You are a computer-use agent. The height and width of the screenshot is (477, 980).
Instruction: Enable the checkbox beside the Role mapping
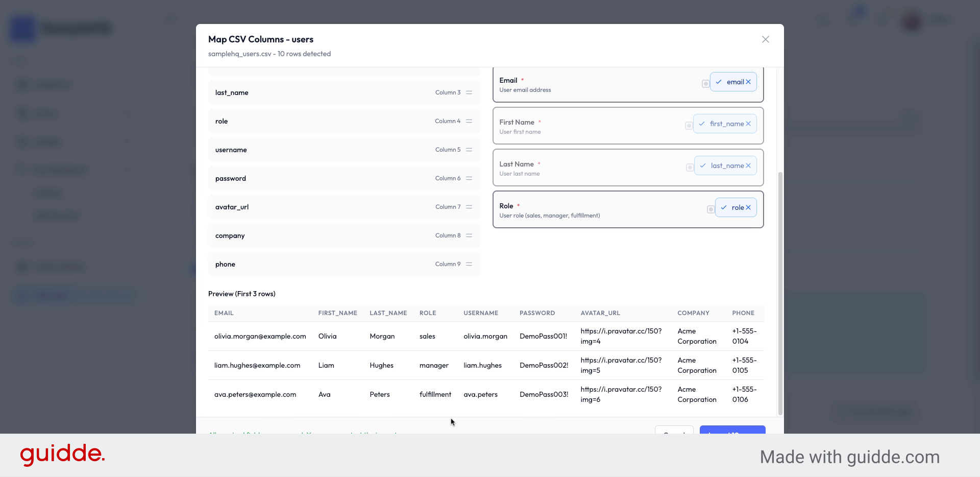710,209
